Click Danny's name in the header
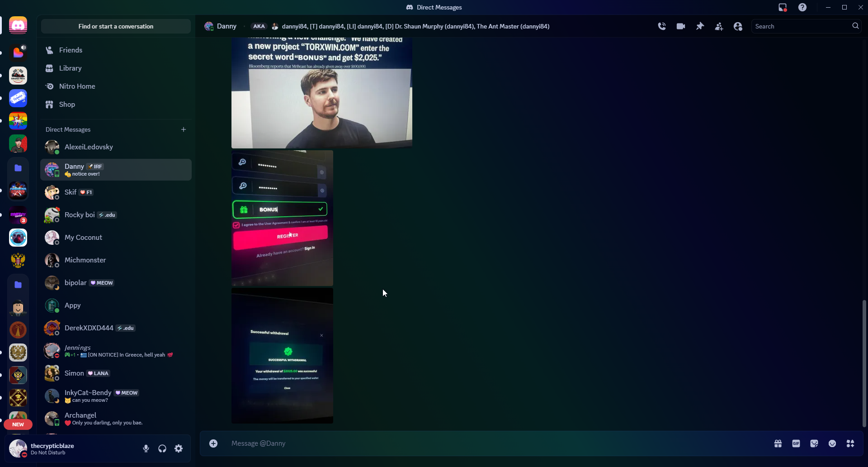 [226, 26]
